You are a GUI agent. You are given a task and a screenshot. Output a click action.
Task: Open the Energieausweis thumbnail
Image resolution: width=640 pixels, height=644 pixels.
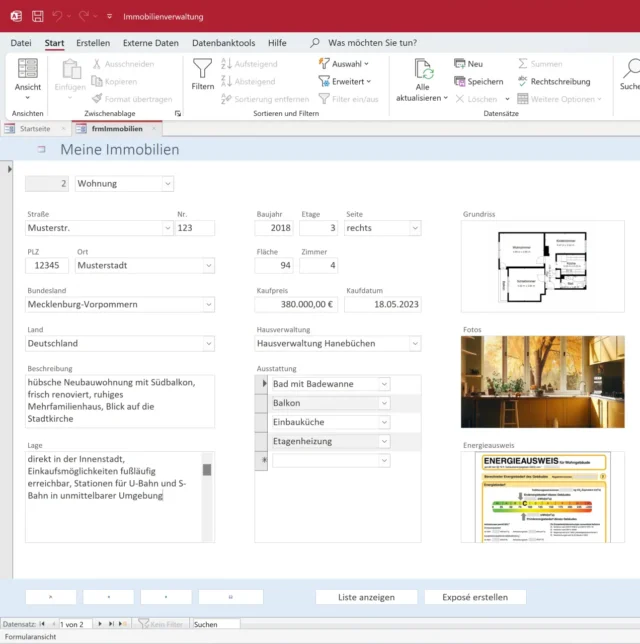pos(542,496)
